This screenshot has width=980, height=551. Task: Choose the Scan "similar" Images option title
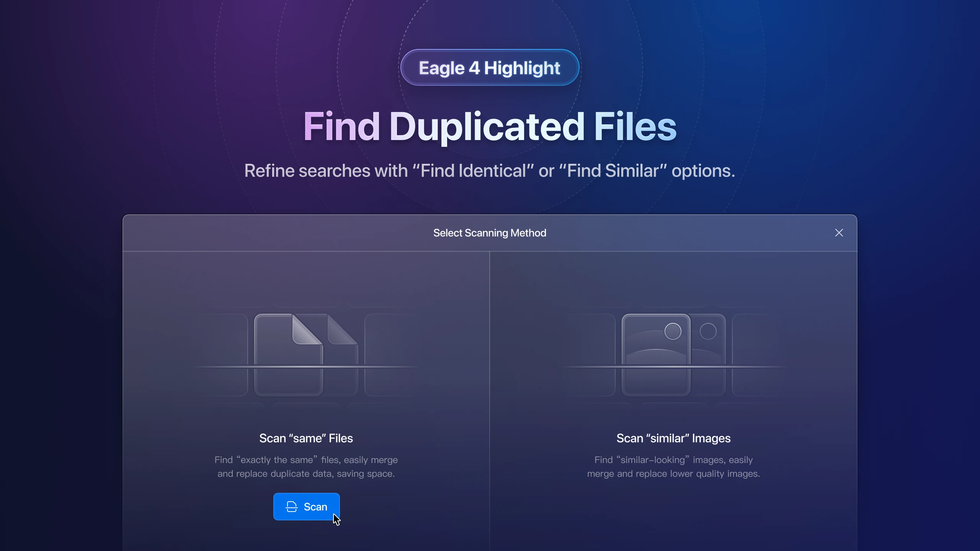[673, 438]
